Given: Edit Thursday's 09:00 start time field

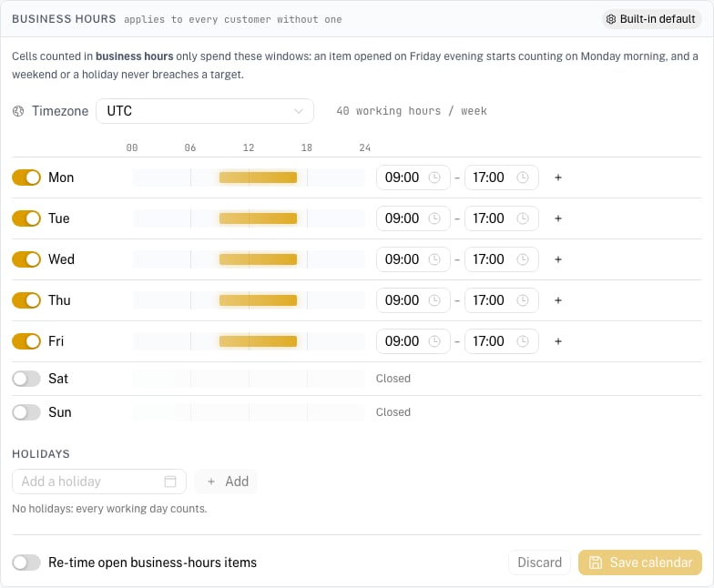Looking at the screenshot, I should (x=413, y=300).
